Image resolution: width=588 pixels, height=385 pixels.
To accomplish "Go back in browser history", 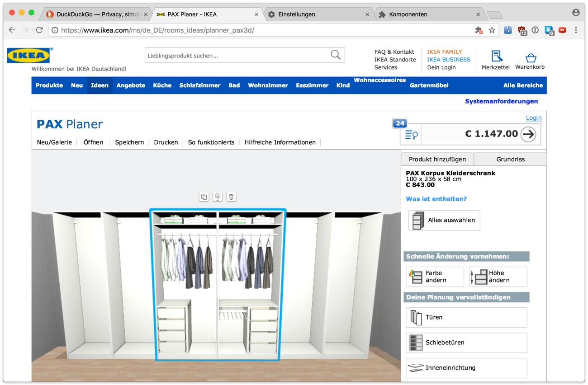I will [12, 30].
